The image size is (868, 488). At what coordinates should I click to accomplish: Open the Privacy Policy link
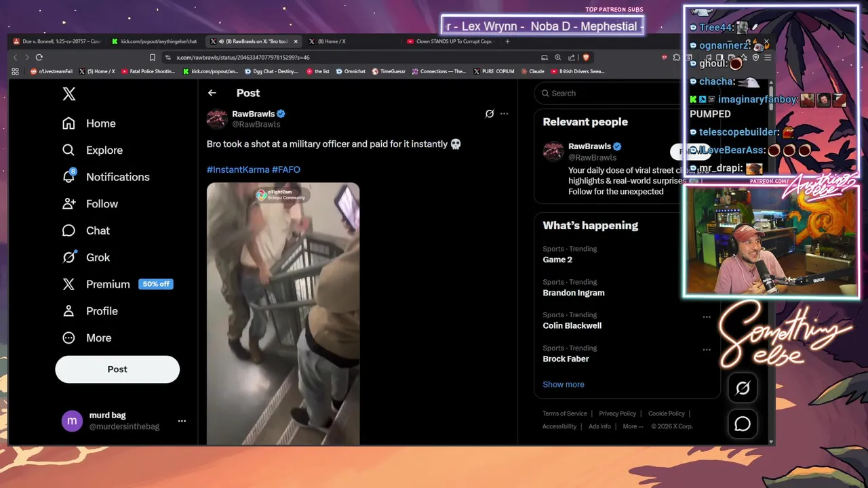point(617,413)
